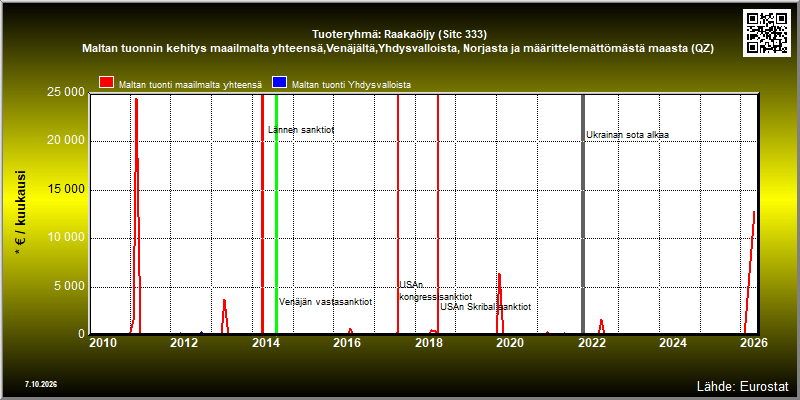Click the red legend swatch for total imports
This screenshot has width=800, height=400.
click(x=107, y=83)
